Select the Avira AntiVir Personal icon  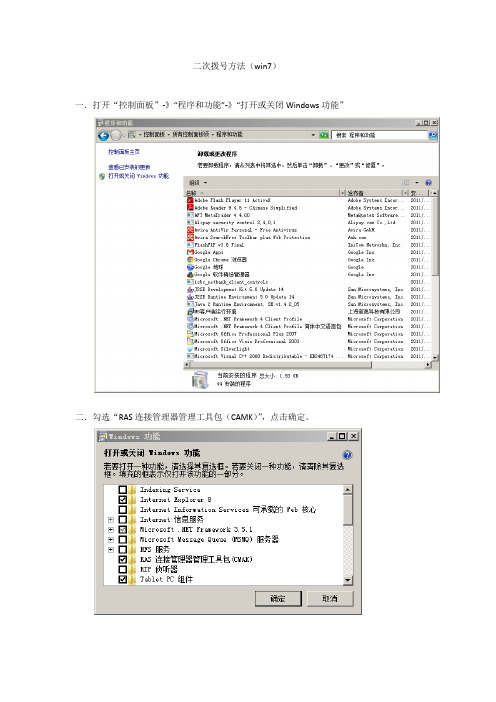190,230
